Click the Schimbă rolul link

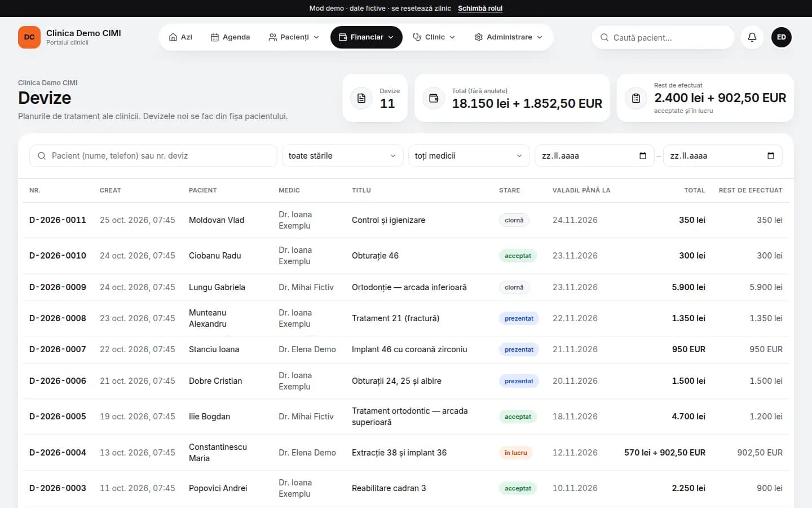[480, 8]
